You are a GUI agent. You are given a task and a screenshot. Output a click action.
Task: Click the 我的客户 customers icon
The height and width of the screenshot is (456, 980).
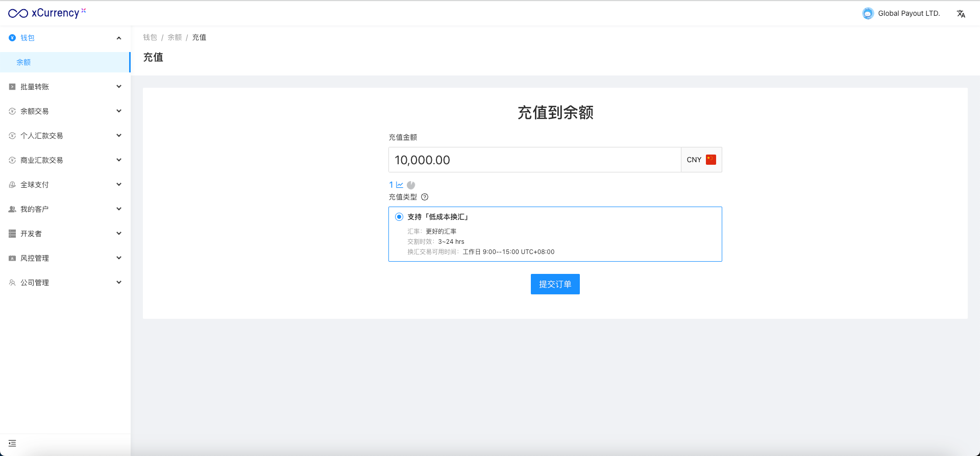tap(12, 209)
